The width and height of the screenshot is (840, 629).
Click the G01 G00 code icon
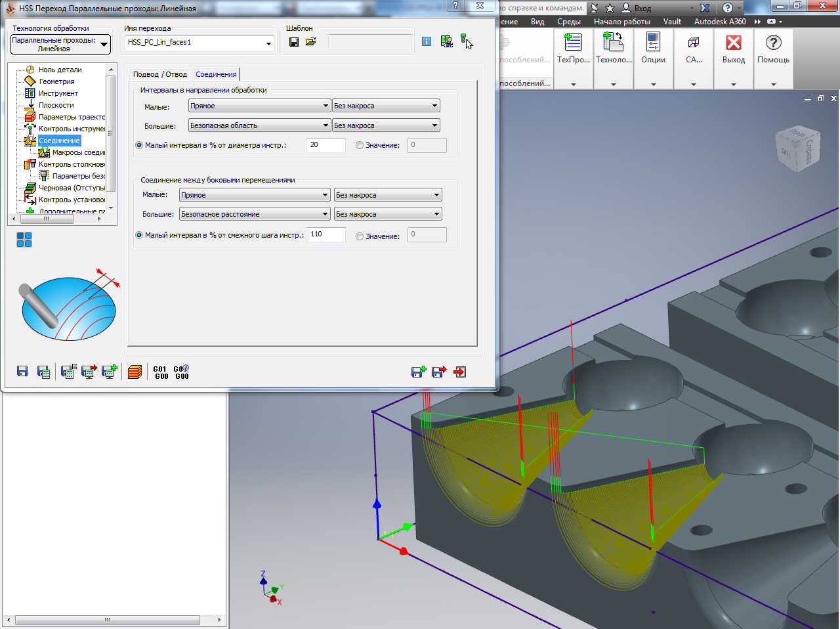[x=161, y=372]
